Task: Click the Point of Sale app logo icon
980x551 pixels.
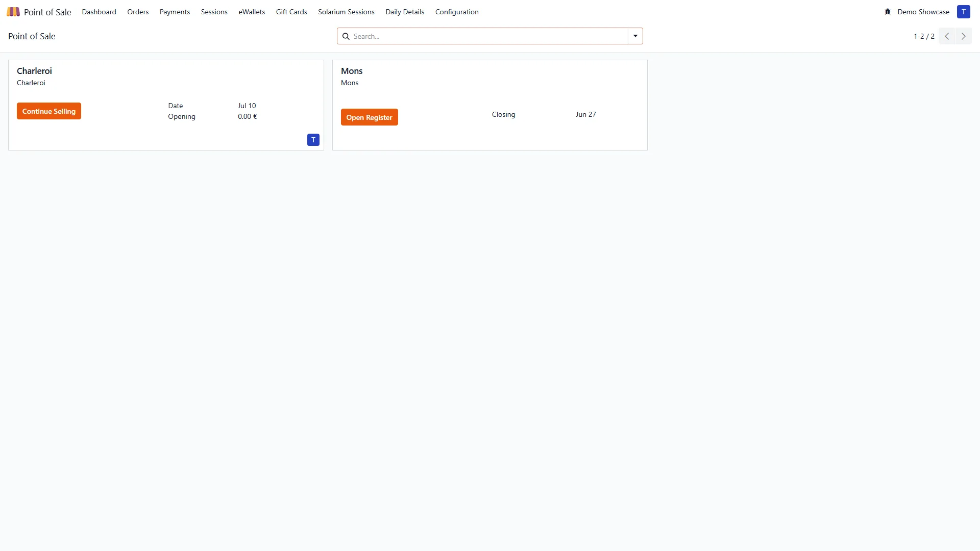Action: (x=13, y=12)
